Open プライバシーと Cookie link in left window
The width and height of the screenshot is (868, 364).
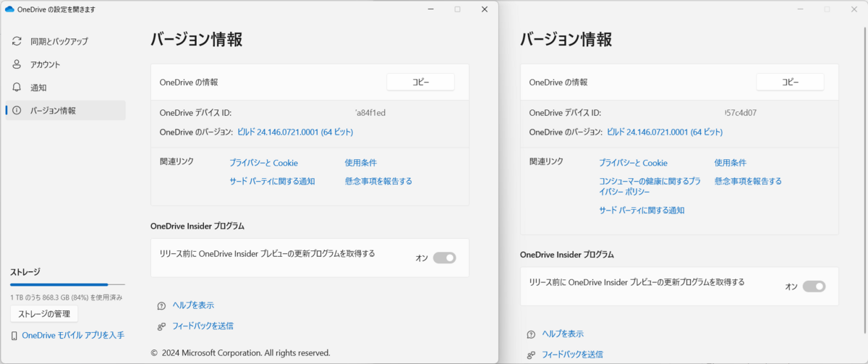pyautogui.click(x=264, y=163)
